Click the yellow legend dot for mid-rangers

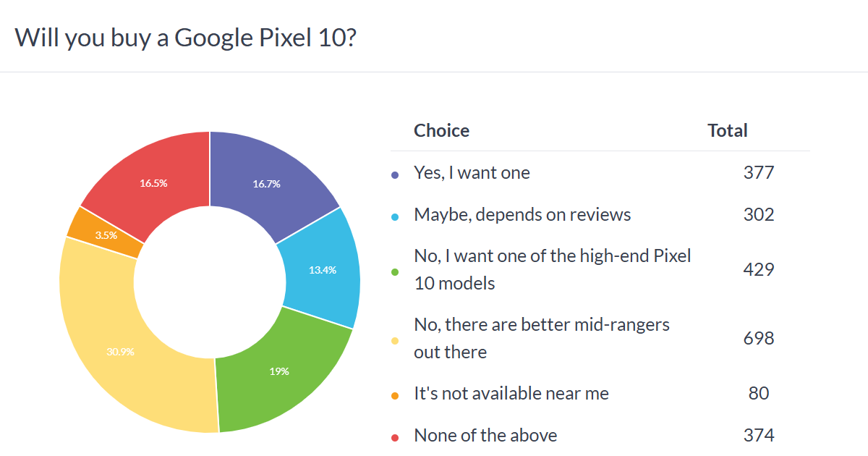pos(394,341)
